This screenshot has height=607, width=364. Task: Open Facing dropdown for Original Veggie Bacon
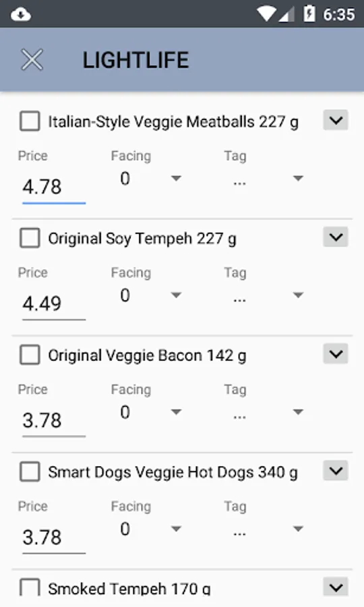150,412
